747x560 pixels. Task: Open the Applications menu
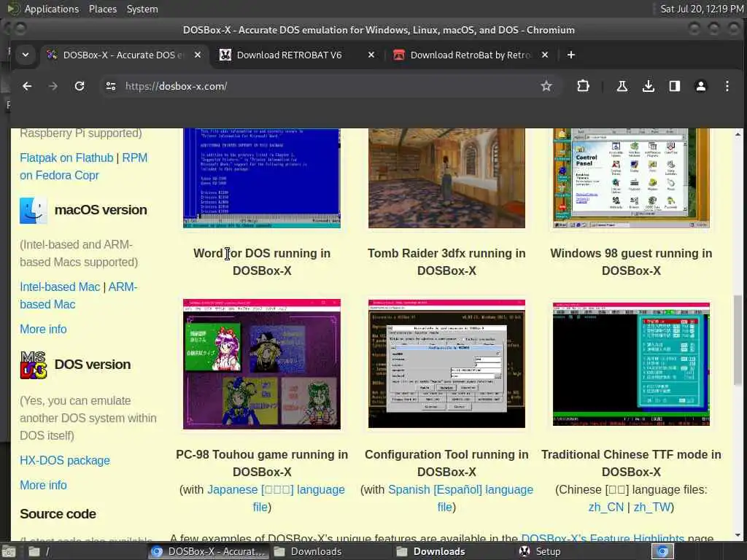point(52,9)
